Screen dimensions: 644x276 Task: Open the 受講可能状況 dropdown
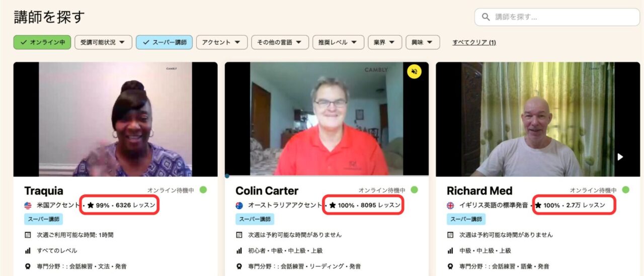click(103, 42)
